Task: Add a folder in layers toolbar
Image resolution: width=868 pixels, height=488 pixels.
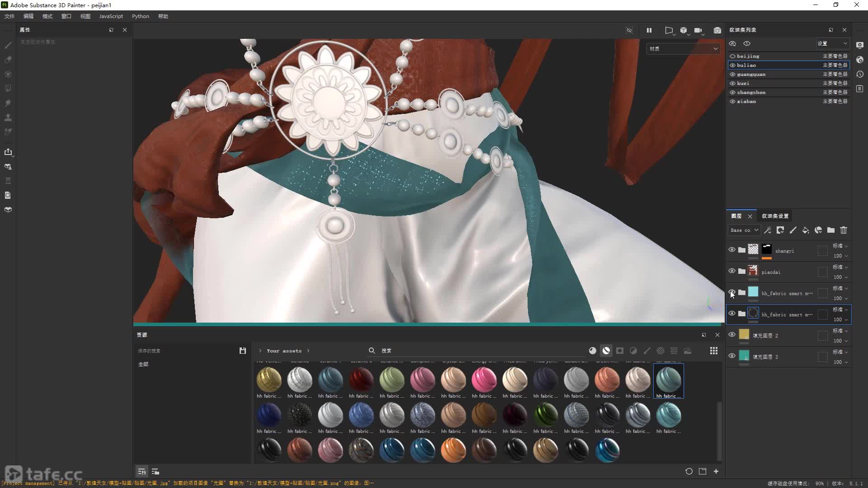Action: 831,230
